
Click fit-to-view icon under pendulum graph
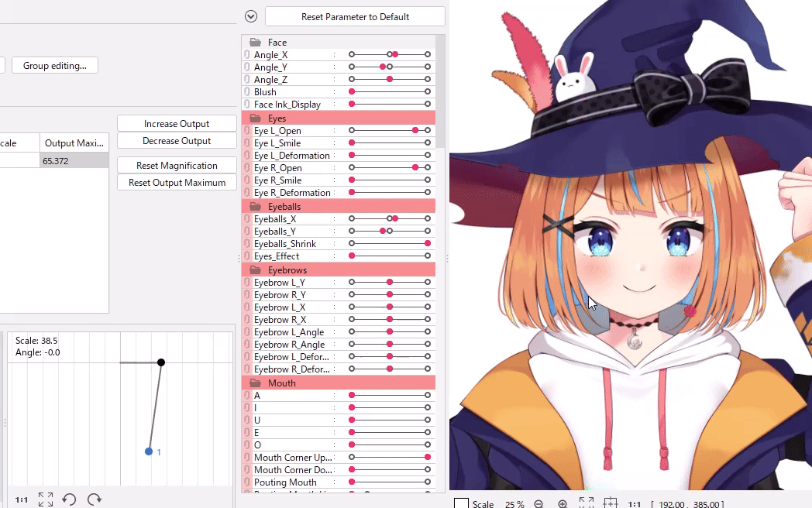(x=46, y=499)
